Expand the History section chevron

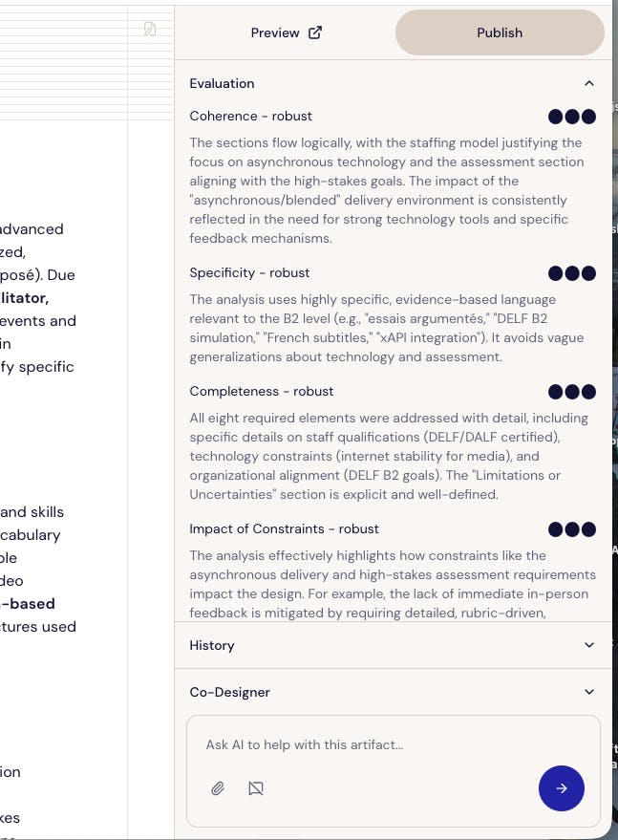click(589, 645)
